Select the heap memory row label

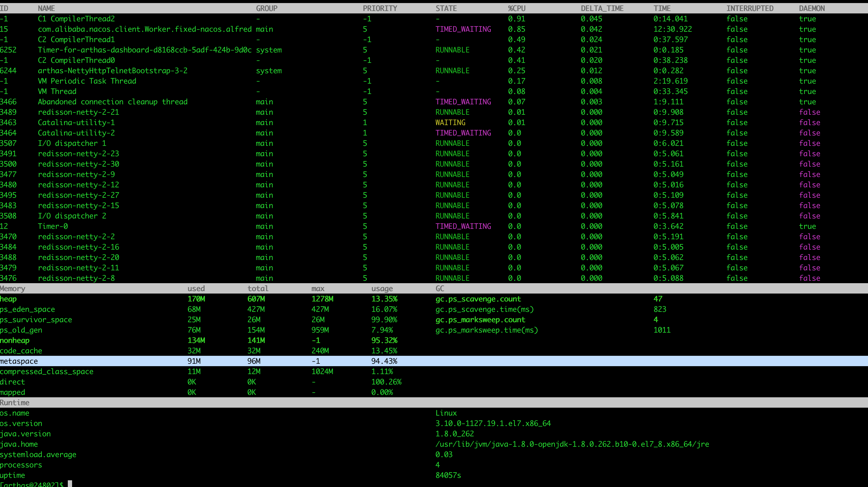coord(8,299)
